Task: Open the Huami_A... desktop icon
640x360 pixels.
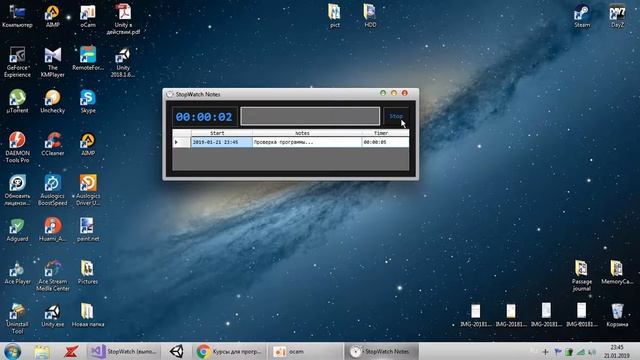Action: click(x=53, y=229)
